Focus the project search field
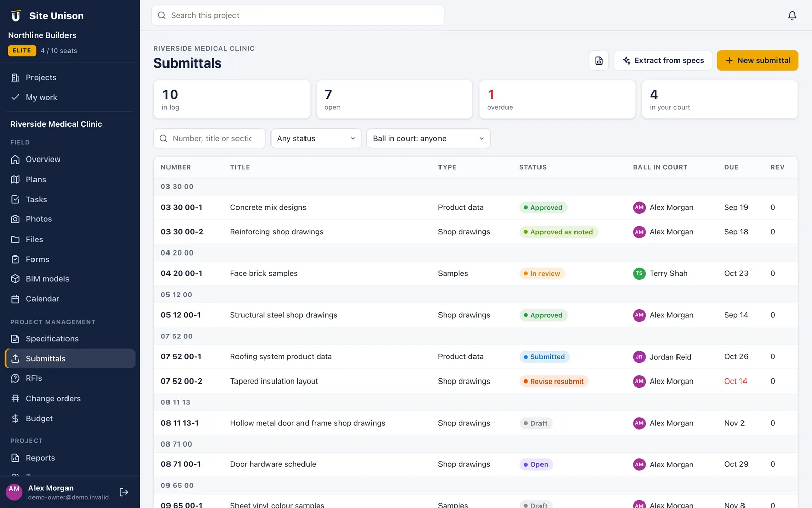The width and height of the screenshot is (812, 508). tap(298, 15)
